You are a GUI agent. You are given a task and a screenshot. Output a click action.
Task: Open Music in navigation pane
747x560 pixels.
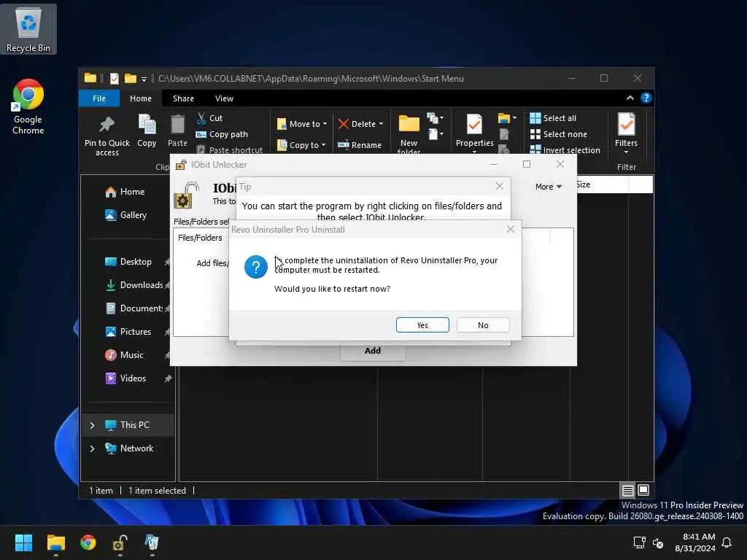pos(124,355)
